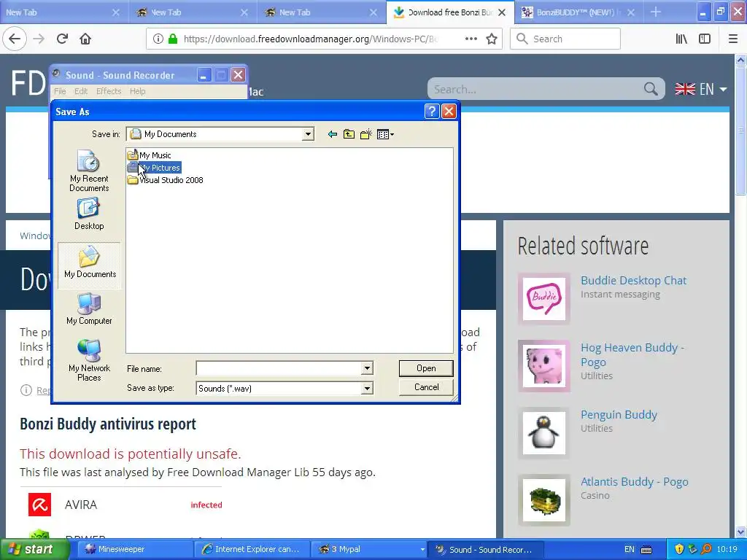Open Sound Recorder Effects menu
This screenshot has width=747, height=560.
(109, 91)
